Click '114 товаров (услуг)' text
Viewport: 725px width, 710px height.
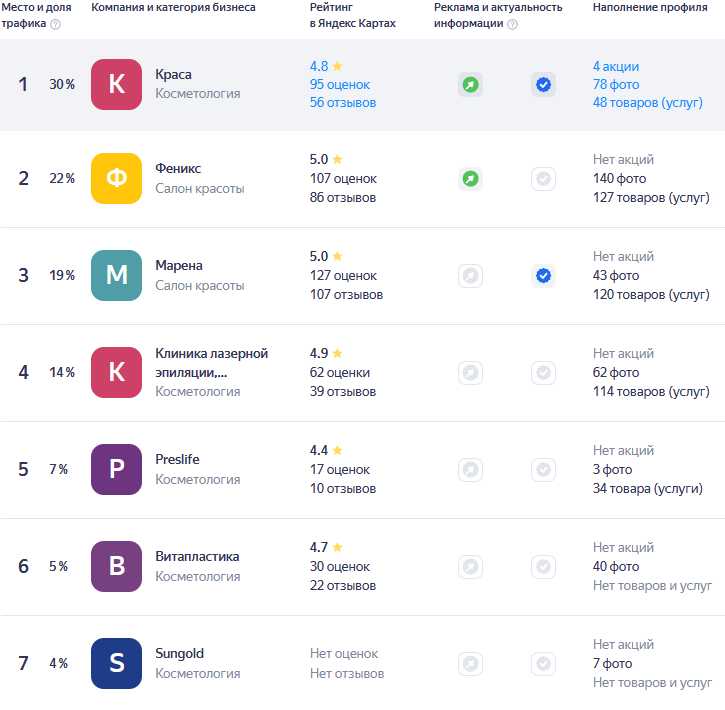(x=651, y=392)
